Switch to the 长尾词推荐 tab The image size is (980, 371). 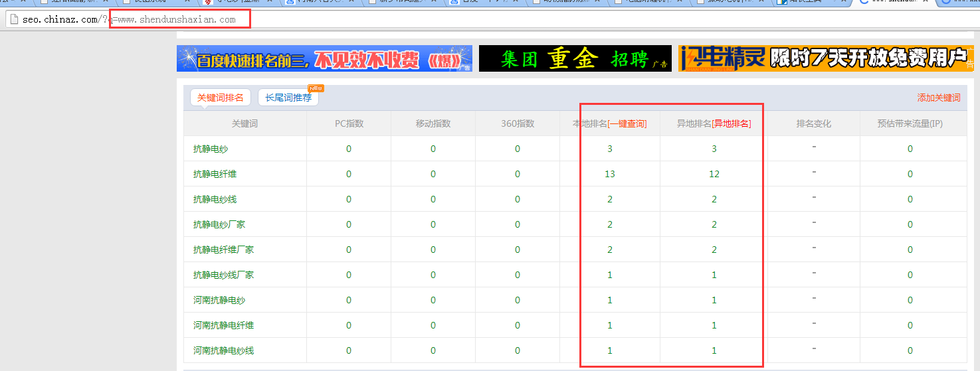coord(288,98)
